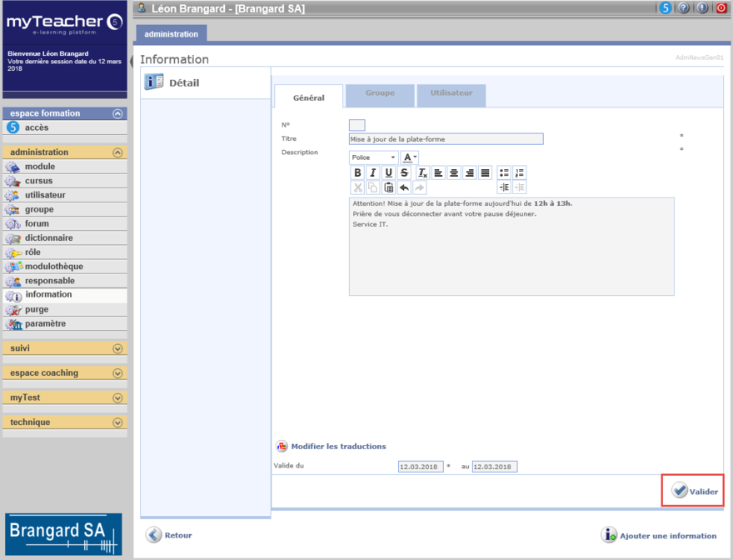
Task: Click the clear formatting icon
Action: click(x=422, y=172)
